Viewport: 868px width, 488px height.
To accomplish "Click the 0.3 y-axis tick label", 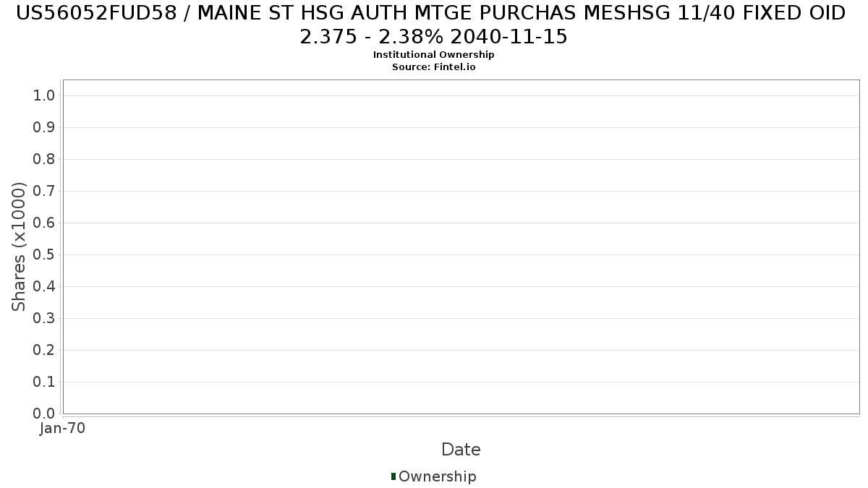I will tap(44, 319).
